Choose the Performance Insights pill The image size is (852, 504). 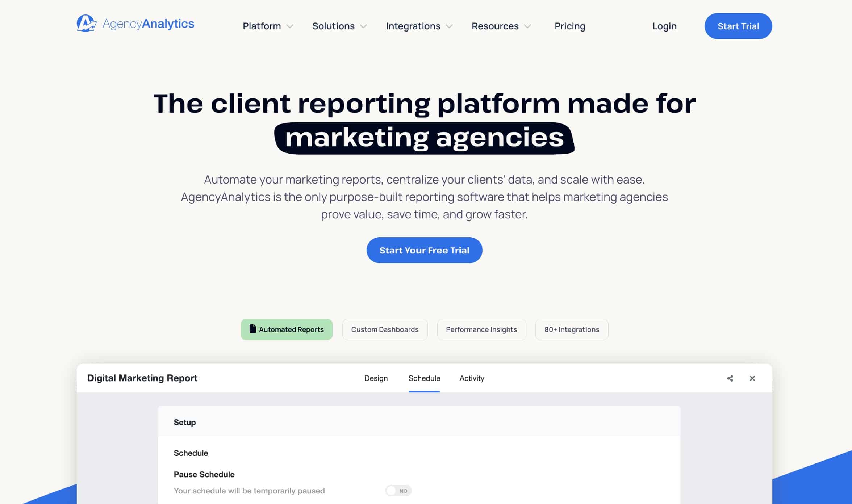tap(481, 329)
